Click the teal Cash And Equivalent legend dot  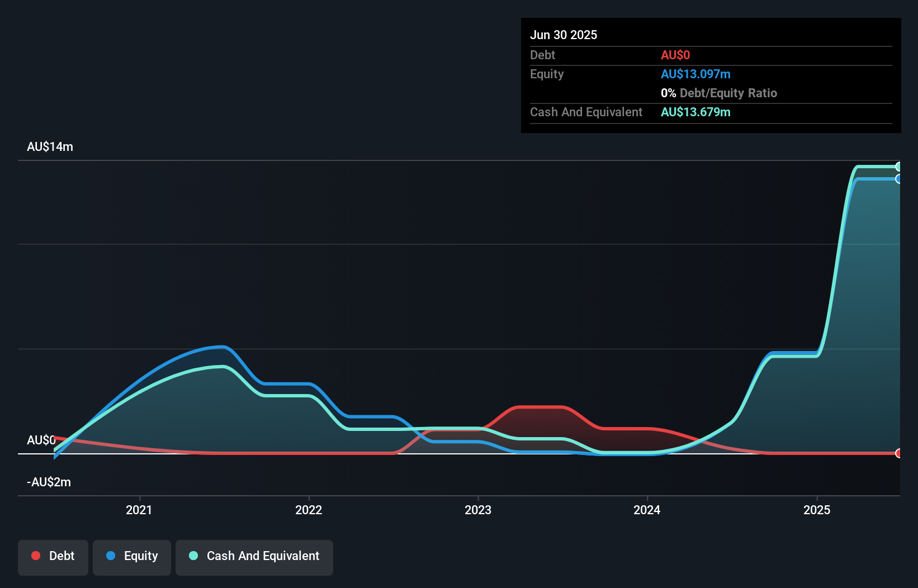193,556
